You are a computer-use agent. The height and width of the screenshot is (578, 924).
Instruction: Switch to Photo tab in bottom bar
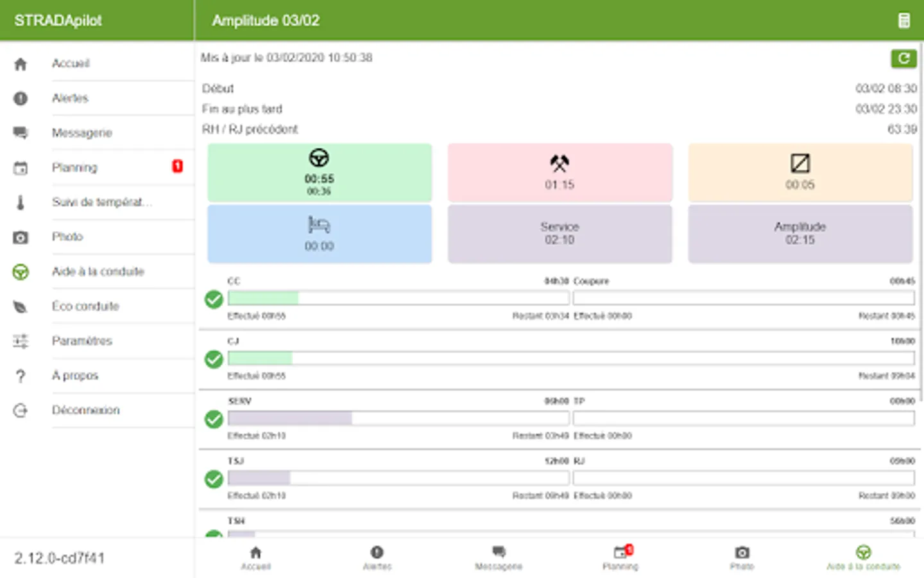pos(742,557)
